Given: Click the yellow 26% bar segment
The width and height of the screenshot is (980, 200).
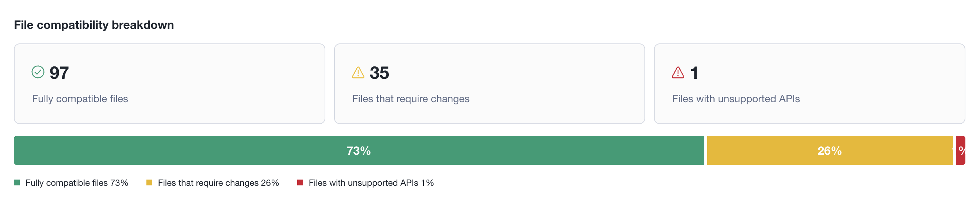Looking at the screenshot, I should pos(829,151).
